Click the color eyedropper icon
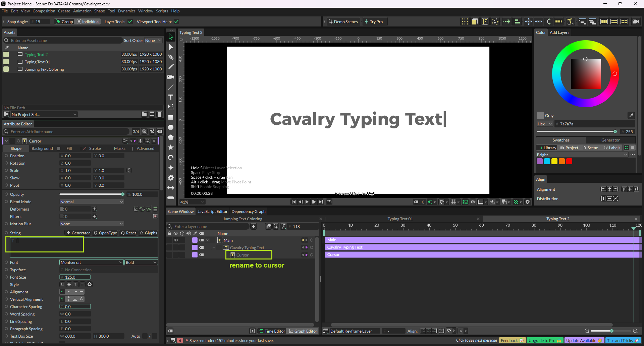This screenshot has width=644, height=346. [x=631, y=115]
